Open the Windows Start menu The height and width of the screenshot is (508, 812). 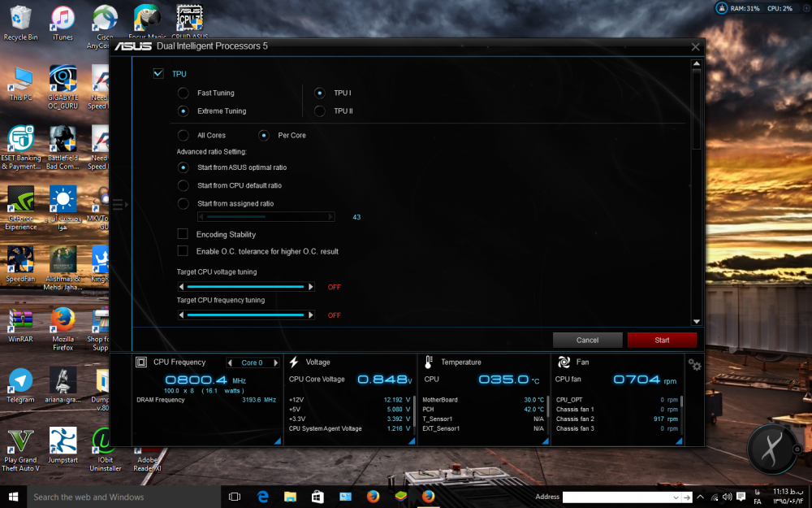coord(14,497)
